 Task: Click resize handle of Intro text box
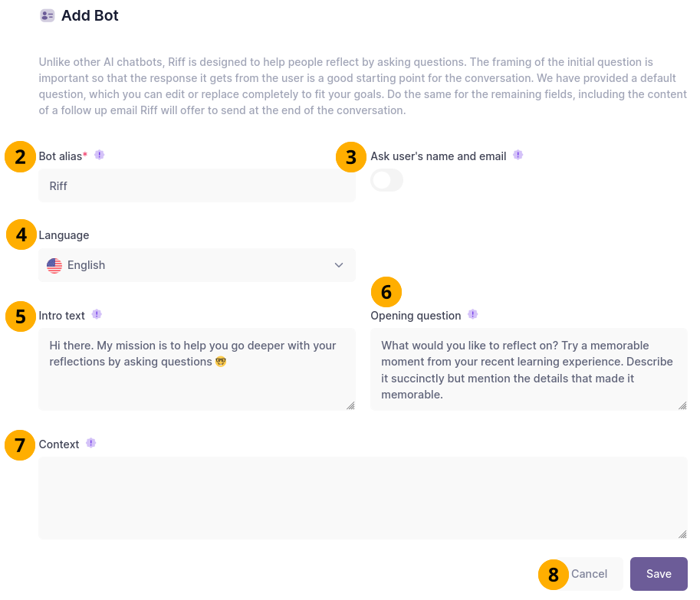[x=350, y=405]
